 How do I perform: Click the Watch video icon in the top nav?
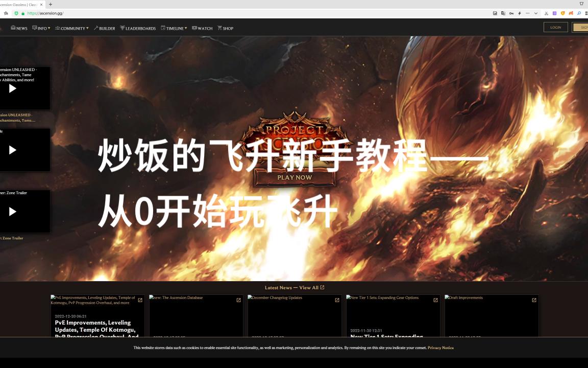[194, 28]
